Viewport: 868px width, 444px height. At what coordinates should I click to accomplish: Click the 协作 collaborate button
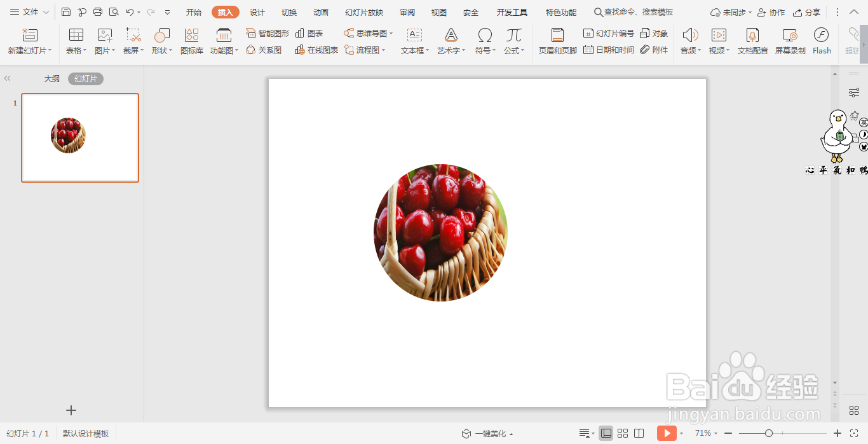(771, 12)
